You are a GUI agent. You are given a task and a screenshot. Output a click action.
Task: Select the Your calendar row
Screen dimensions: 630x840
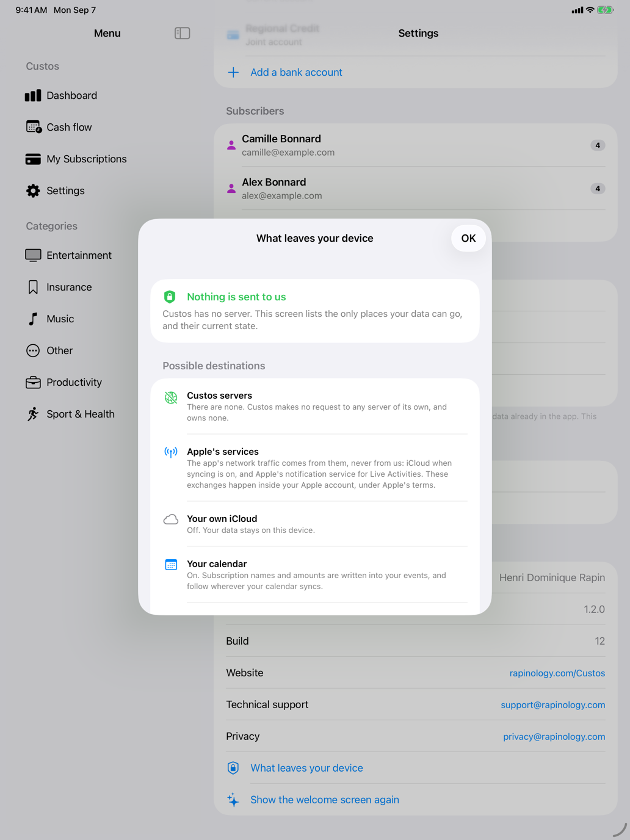pyautogui.click(x=315, y=574)
